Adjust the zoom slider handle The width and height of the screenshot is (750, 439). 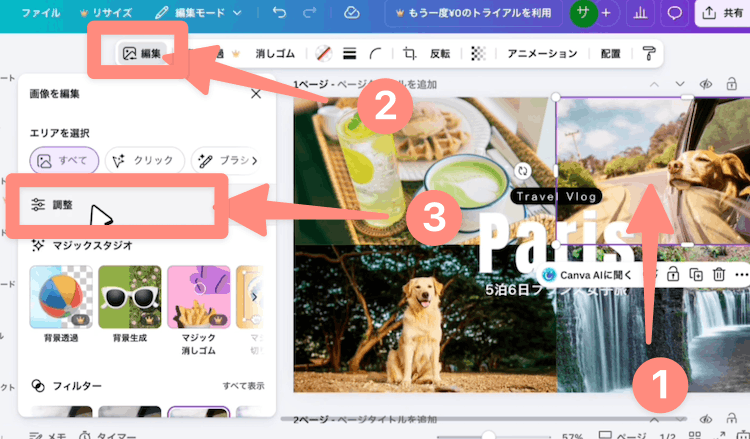coord(488,435)
